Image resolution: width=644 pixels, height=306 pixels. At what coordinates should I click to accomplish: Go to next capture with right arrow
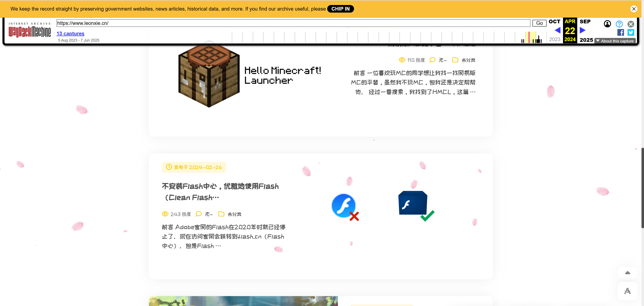(583, 30)
